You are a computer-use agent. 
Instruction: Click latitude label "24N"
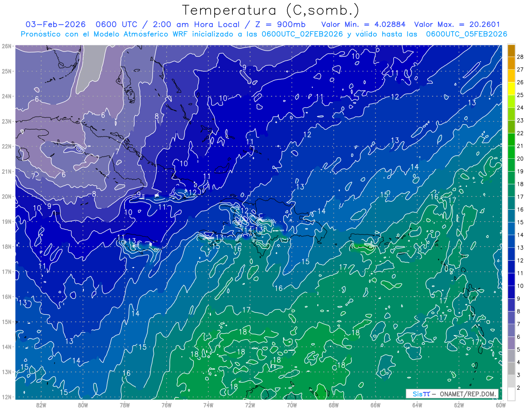tap(7, 96)
